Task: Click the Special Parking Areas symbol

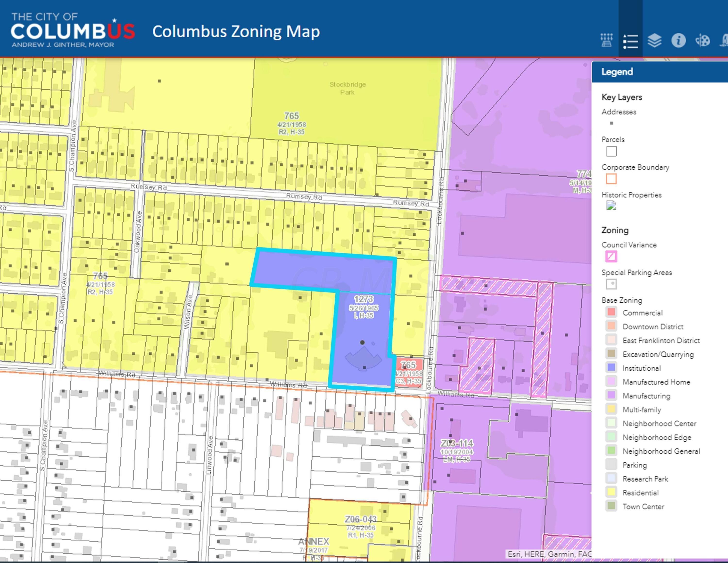Action: coord(611,284)
